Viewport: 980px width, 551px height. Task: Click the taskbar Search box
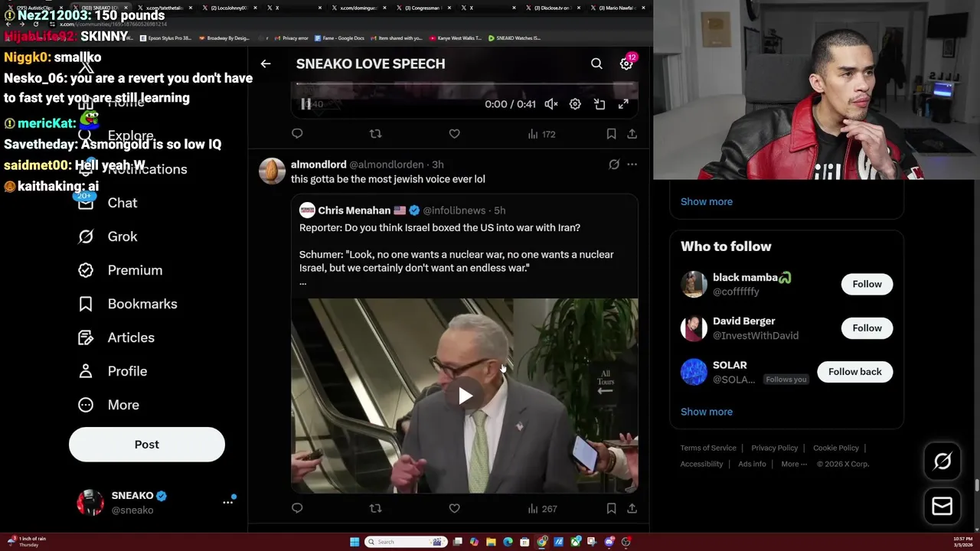[x=404, y=542]
